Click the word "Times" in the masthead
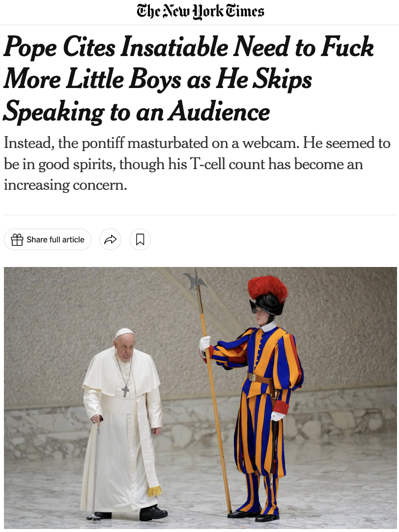Viewport: 399px width, 532px height. pos(244,11)
